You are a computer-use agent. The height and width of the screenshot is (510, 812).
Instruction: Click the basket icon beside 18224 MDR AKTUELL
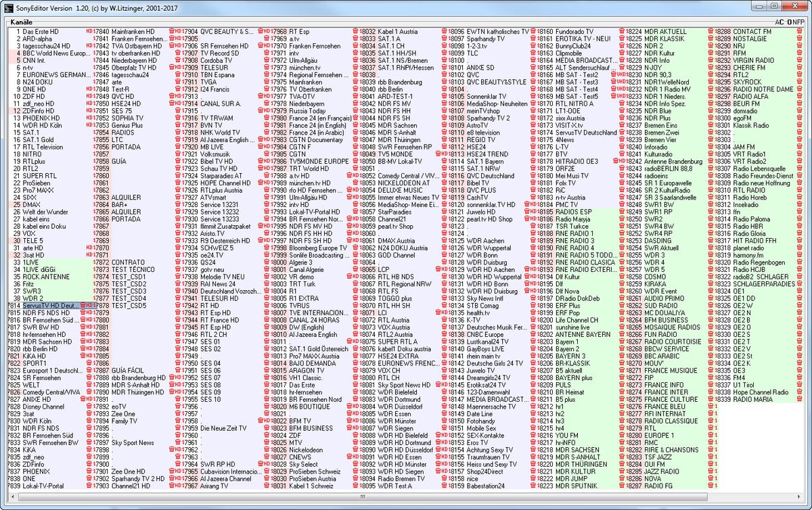(x=621, y=31)
